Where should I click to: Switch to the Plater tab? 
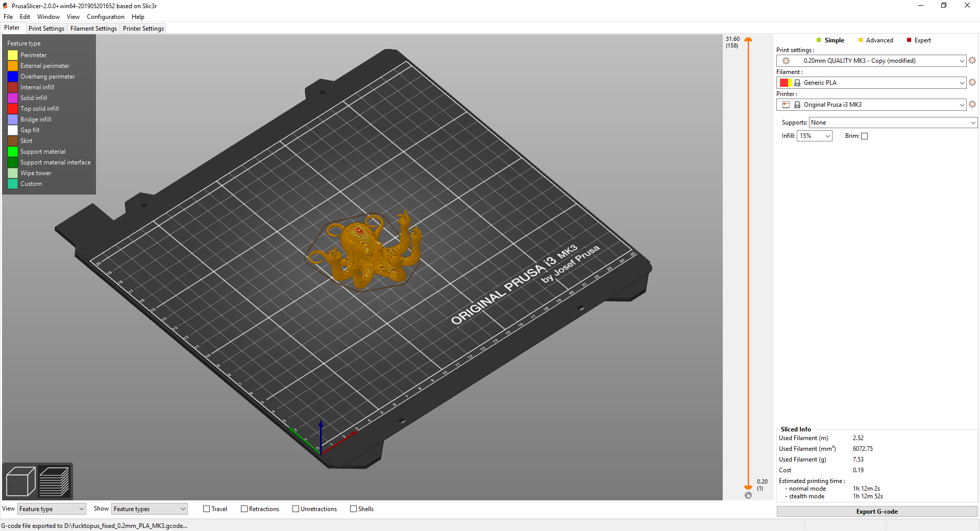click(x=12, y=28)
